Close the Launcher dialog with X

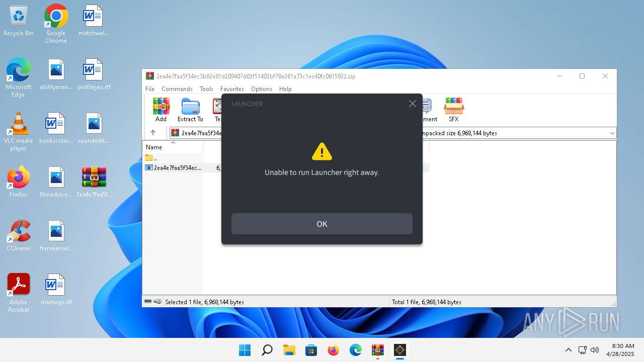413,104
